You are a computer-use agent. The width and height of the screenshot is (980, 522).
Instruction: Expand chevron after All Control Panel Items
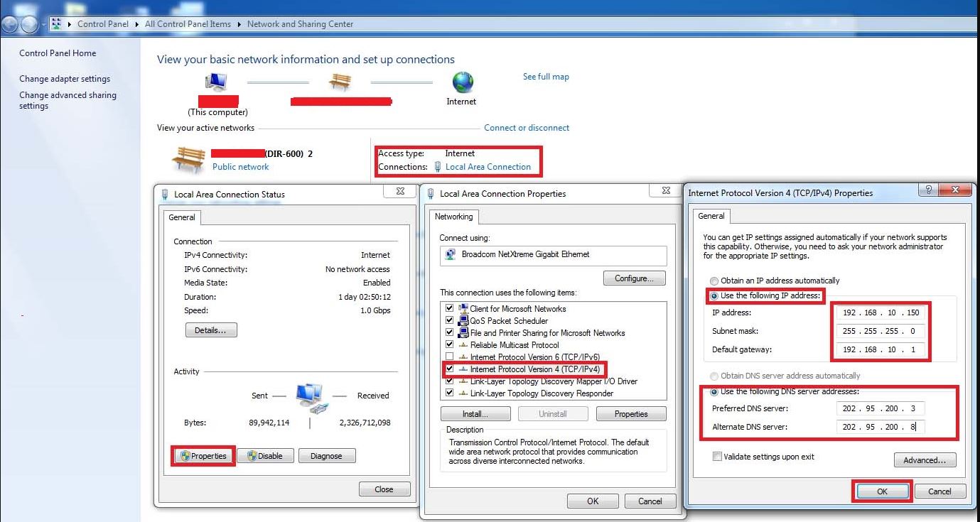[x=238, y=23]
